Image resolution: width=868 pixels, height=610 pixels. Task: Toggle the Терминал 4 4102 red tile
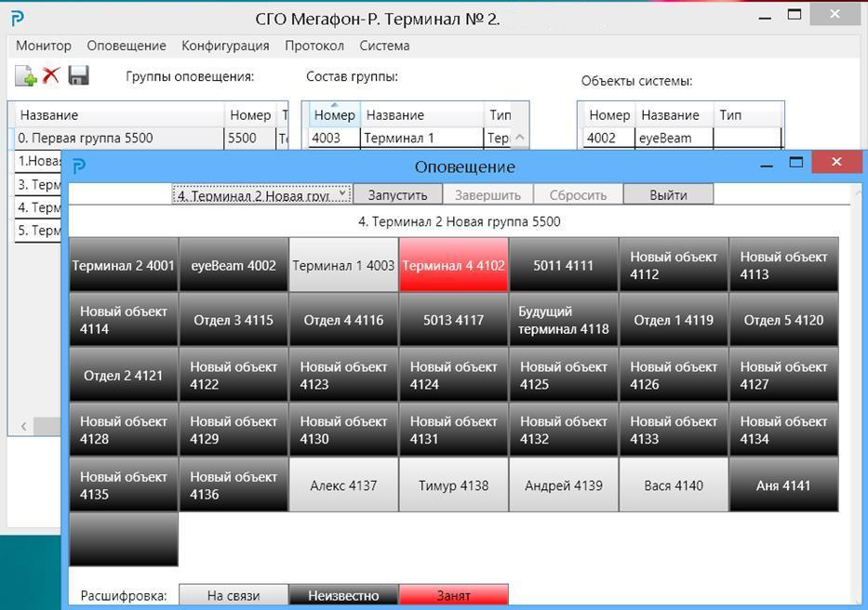[x=453, y=265]
